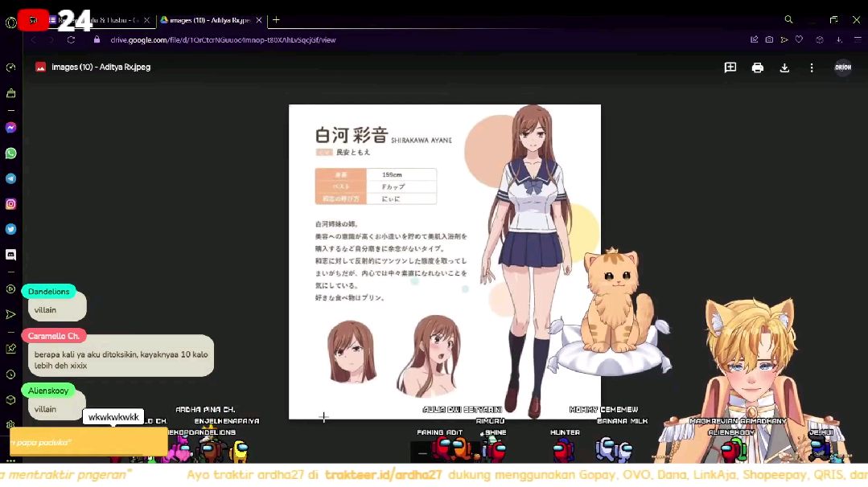Open the Opera GX menu logo
Screen dimensions: 868x487
coord(10,23)
